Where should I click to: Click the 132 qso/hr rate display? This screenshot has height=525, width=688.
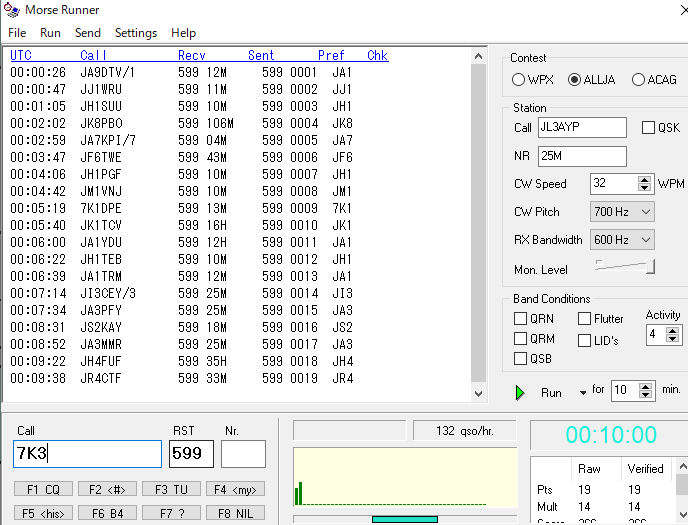(465, 431)
